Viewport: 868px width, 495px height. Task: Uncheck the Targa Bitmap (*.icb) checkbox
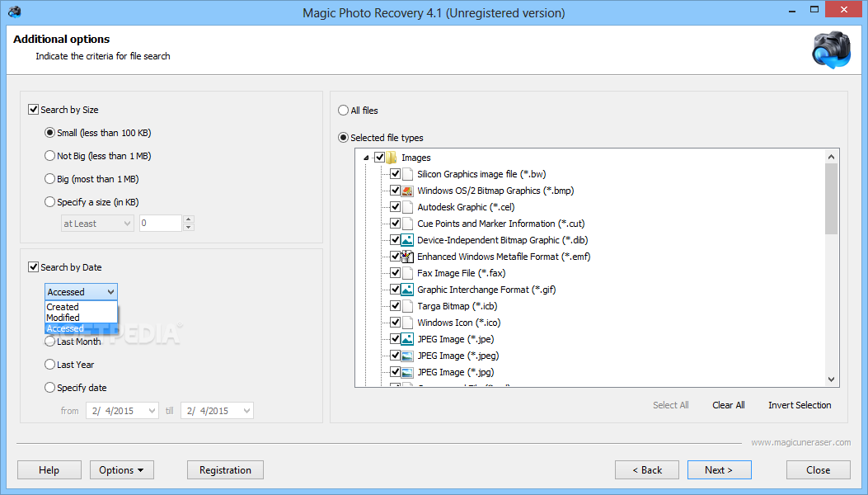click(x=395, y=306)
